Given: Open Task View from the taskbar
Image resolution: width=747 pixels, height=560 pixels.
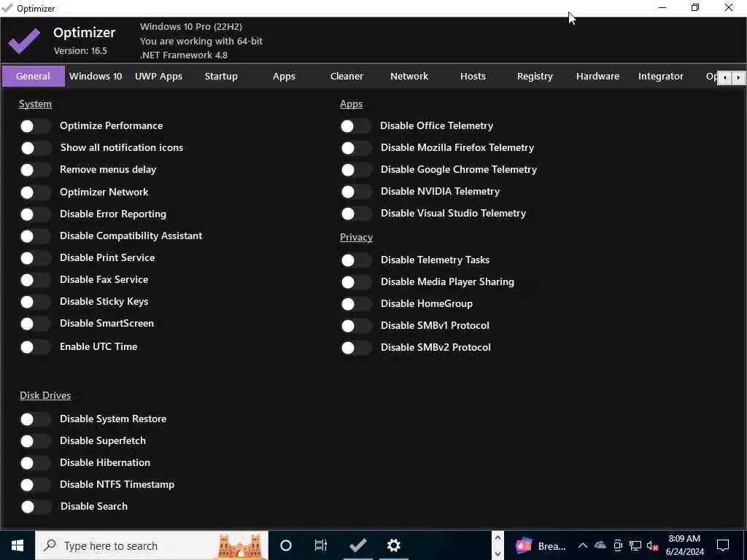Looking at the screenshot, I should click(x=321, y=545).
